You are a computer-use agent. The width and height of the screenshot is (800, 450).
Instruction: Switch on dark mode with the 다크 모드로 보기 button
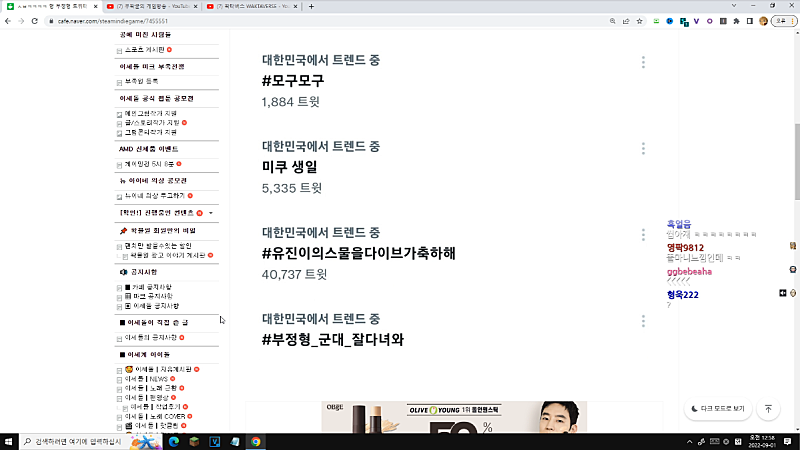[718, 409]
